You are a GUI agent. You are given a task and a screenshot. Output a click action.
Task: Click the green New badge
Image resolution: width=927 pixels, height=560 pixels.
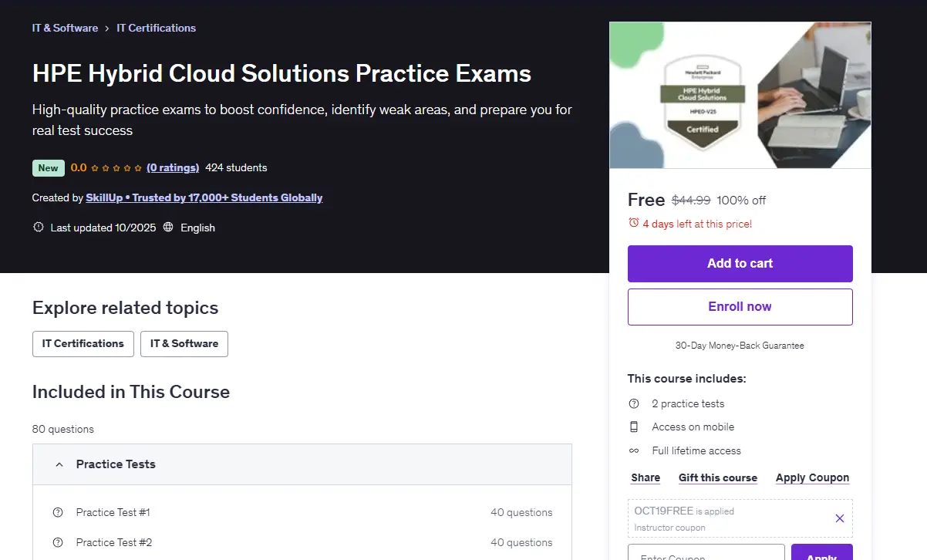click(x=48, y=167)
